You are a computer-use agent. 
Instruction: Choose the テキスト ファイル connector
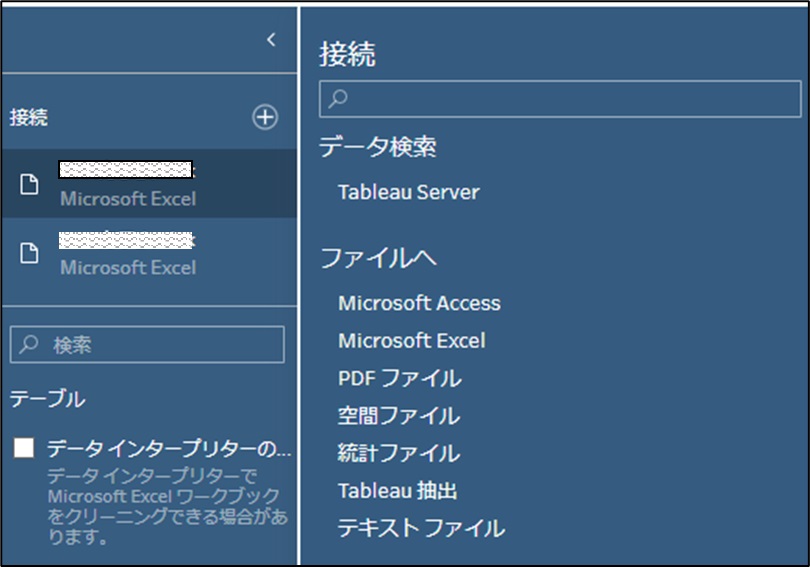tap(421, 528)
